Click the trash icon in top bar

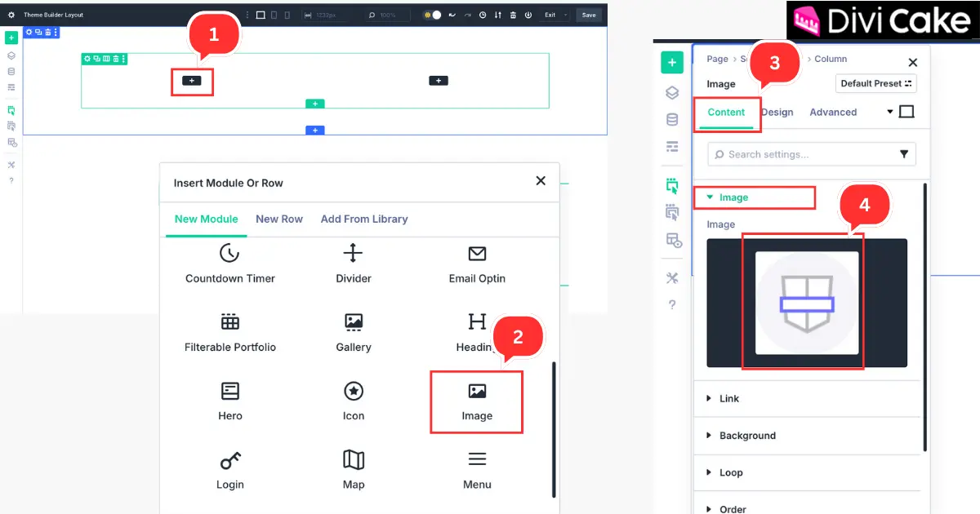point(513,15)
